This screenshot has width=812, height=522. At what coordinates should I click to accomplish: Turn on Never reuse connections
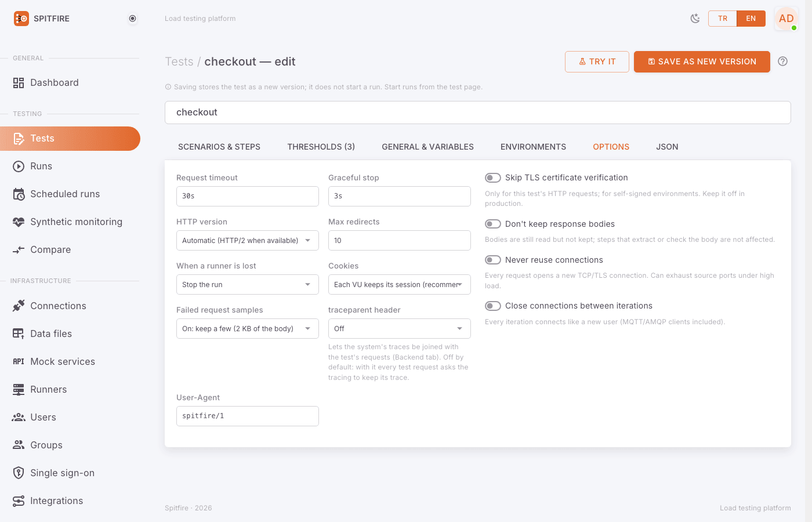coord(493,260)
